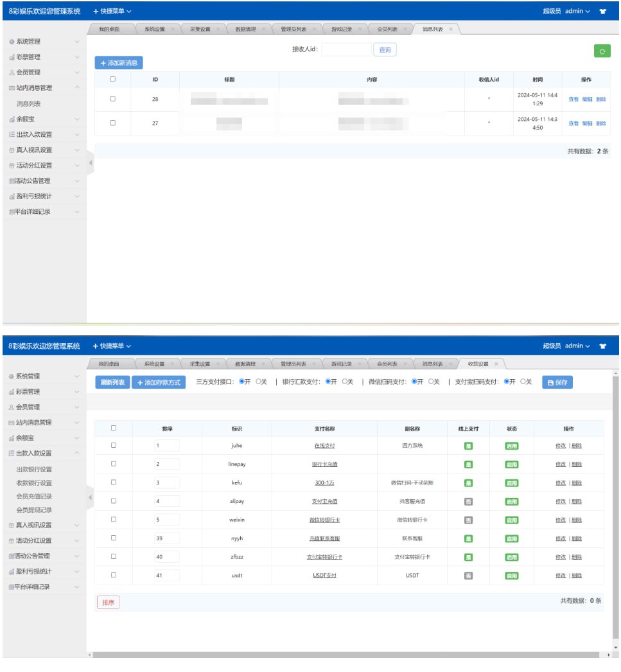
Task: Click the 启用 status badge in juhe row
Action: click(511, 446)
